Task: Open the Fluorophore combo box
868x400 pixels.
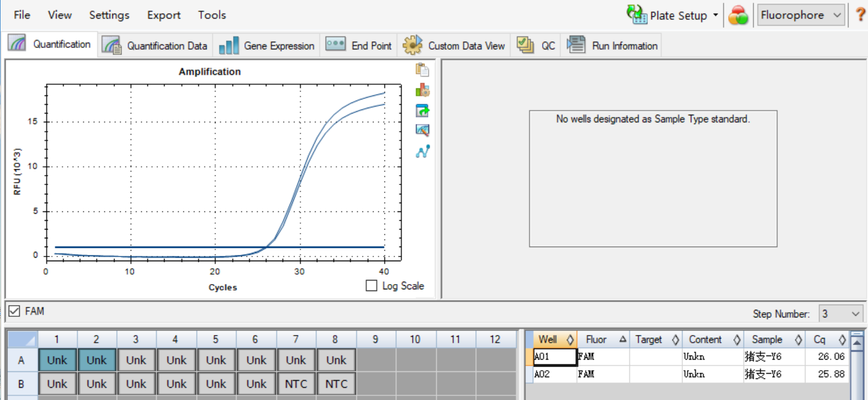Action: click(801, 15)
